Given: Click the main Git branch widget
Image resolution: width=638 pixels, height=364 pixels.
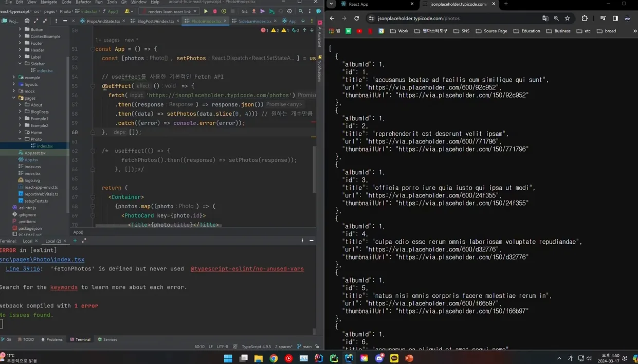Looking at the screenshot, I should click(x=304, y=347).
